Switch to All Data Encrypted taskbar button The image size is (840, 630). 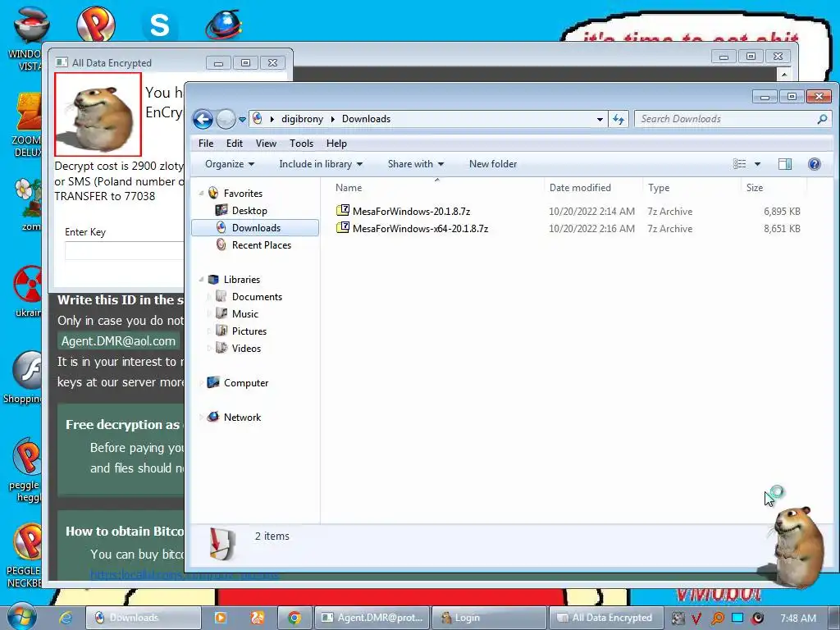tap(605, 618)
